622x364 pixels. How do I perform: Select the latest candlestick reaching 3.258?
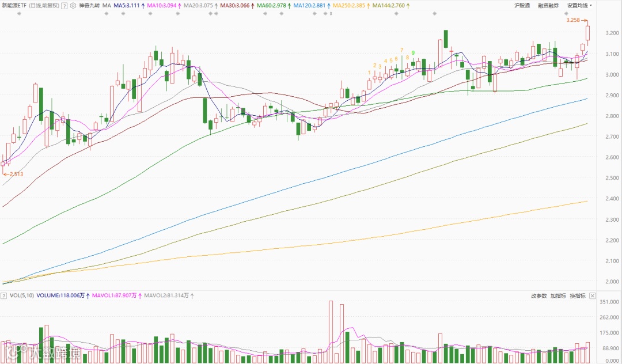587,33
